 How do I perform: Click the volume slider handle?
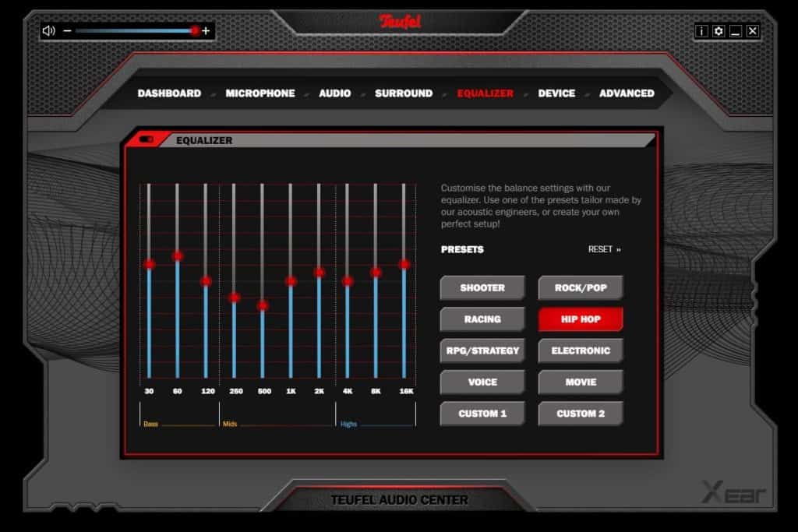tap(194, 32)
